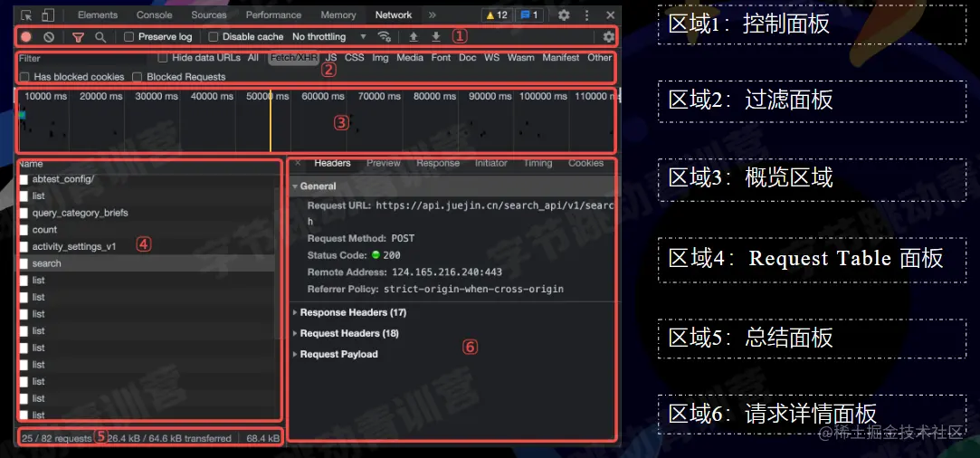980x458 pixels.
Task: Select the Network tab
Action: (x=394, y=15)
